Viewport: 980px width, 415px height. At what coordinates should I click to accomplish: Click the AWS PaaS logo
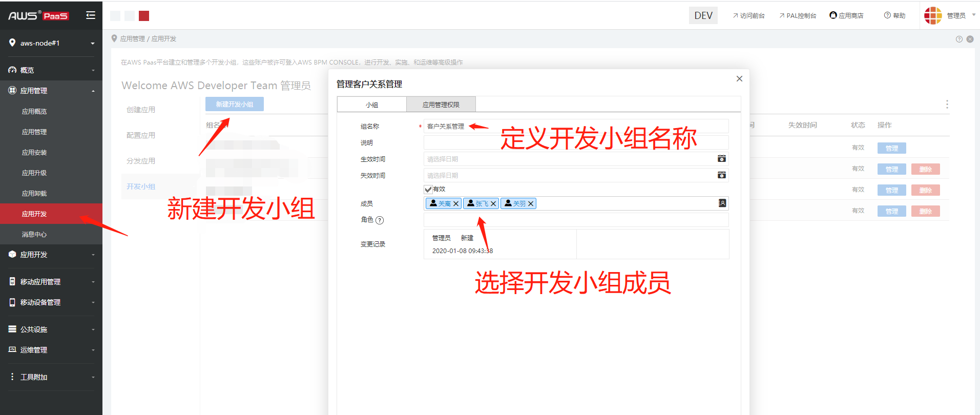(x=38, y=16)
